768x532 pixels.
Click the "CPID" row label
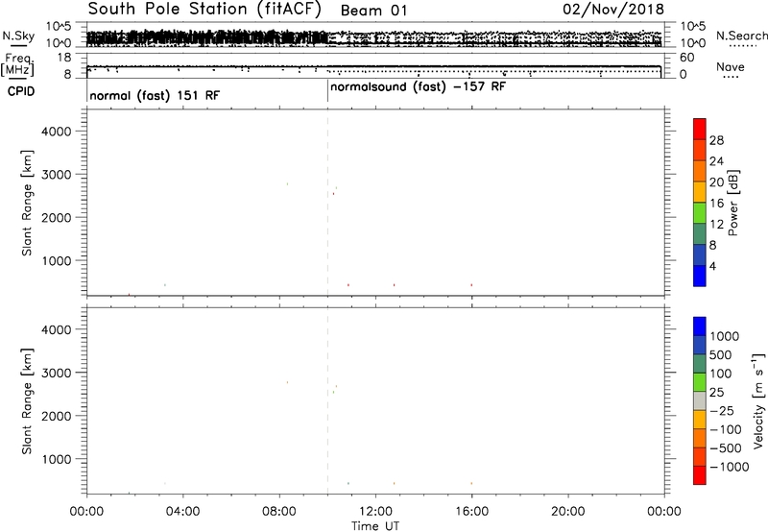tap(21, 91)
